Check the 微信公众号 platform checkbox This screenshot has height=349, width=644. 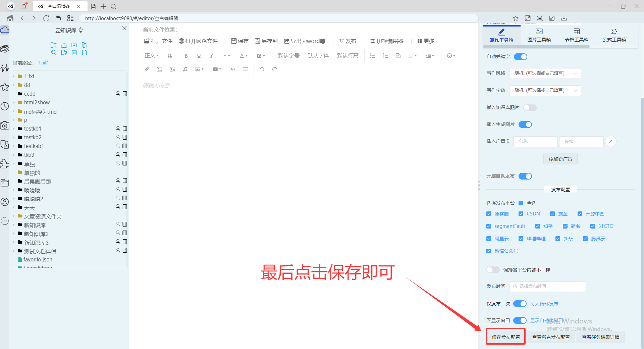tap(489, 251)
